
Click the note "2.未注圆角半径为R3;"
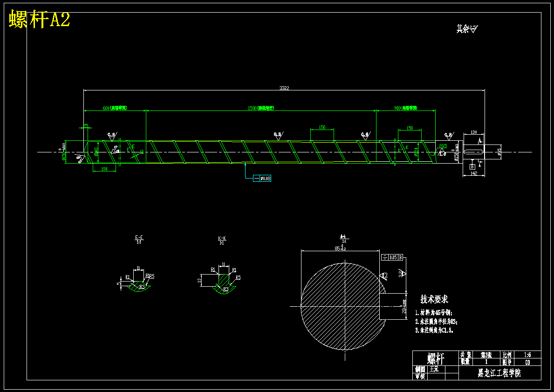pos(436,322)
